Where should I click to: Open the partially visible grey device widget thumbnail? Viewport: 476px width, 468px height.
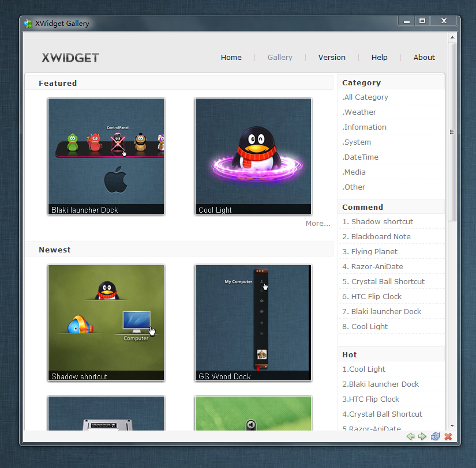[x=106, y=413]
